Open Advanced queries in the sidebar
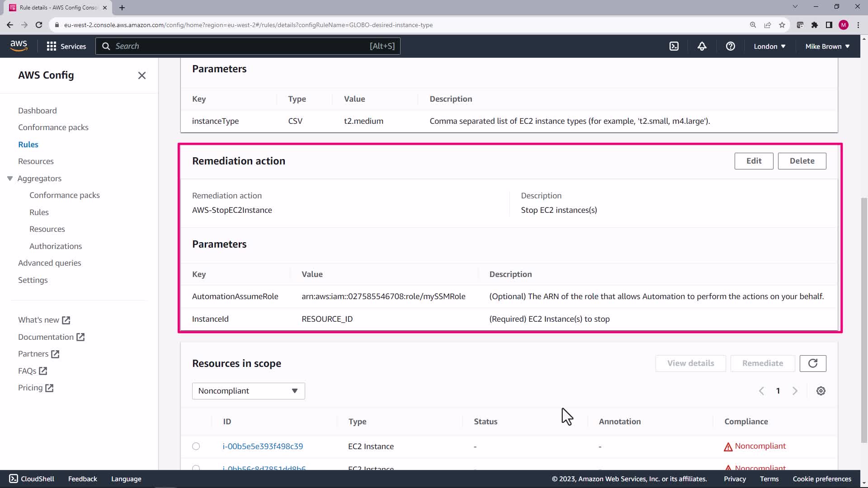 tap(49, 263)
